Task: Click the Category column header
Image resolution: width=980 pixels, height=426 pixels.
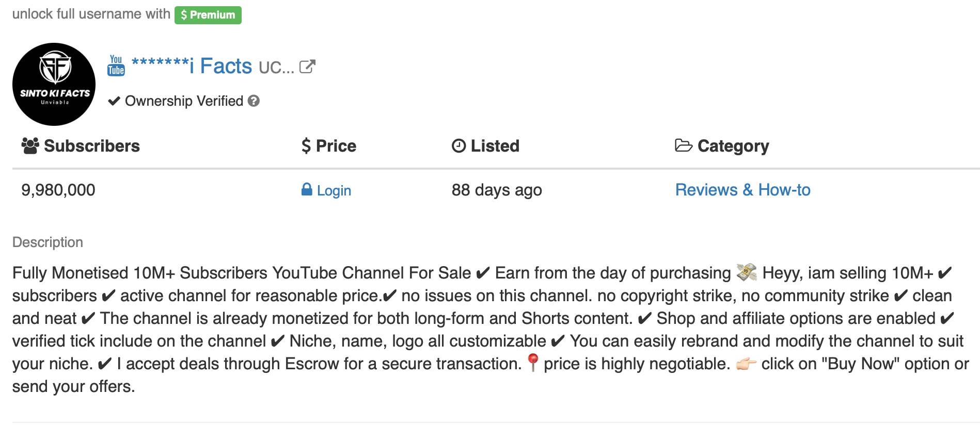Action: [x=733, y=146]
